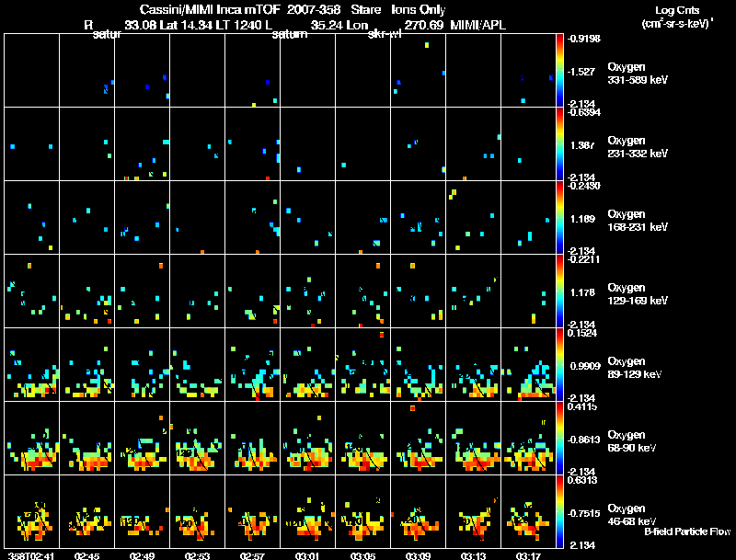The image size is (736, 560).
Task: Click the 'Oxygen 129-169 keV' row label
Action: (638, 294)
